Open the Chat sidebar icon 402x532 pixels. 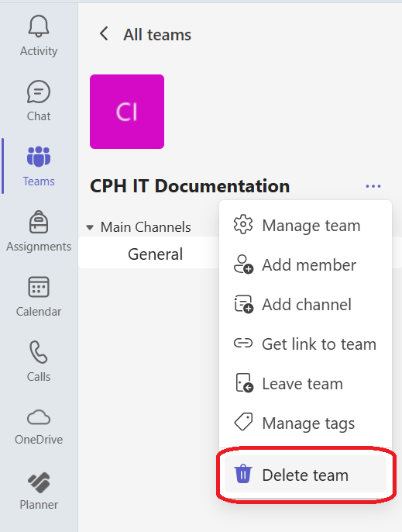pyautogui.click(x=39, y=92)
